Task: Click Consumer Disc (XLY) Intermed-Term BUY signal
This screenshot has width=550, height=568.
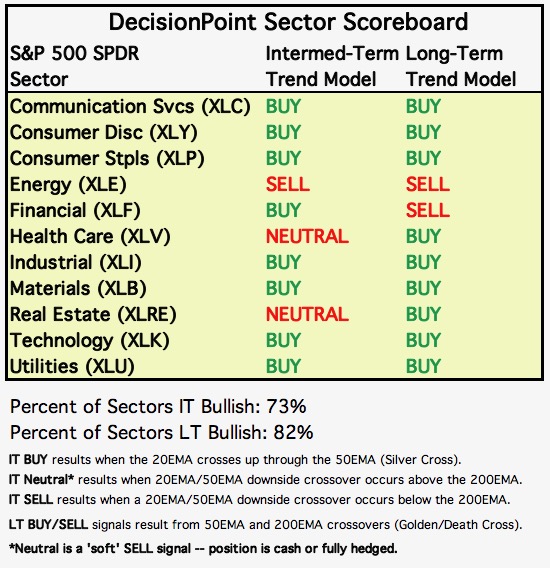Action: coord(283,132)
